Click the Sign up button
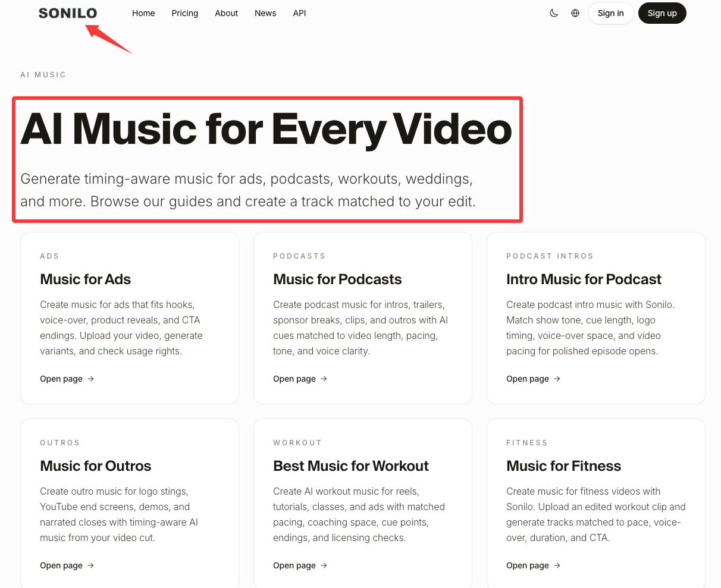 pyautogui.click(x=662, y=13)
